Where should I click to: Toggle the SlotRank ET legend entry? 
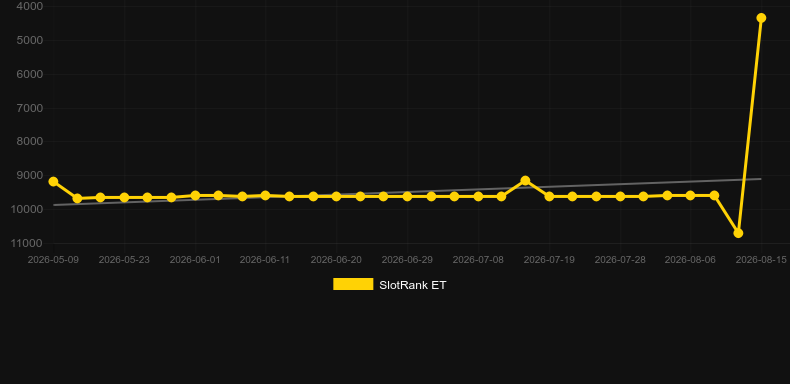coord(389,285)
